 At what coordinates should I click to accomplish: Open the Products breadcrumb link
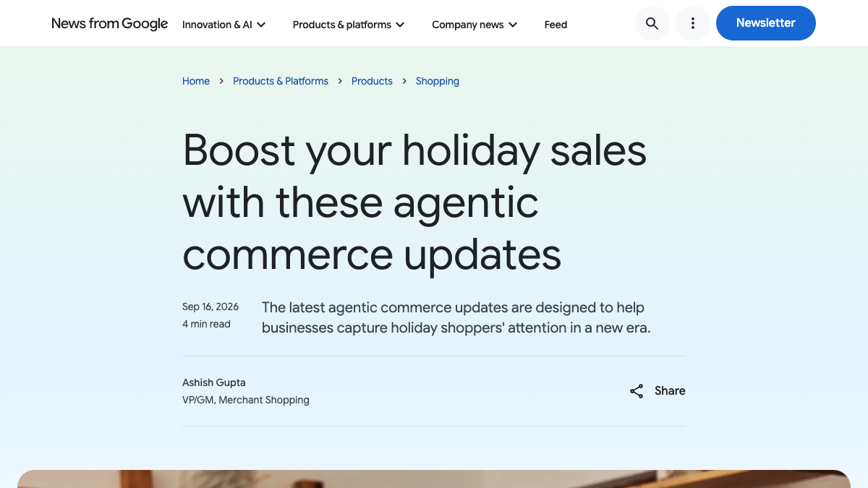click(372, 81)
